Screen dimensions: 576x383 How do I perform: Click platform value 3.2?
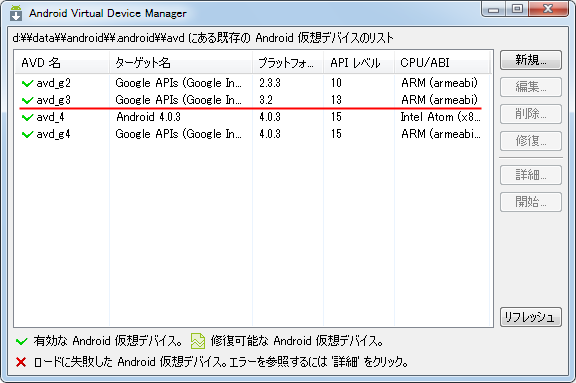pos(266,100)
